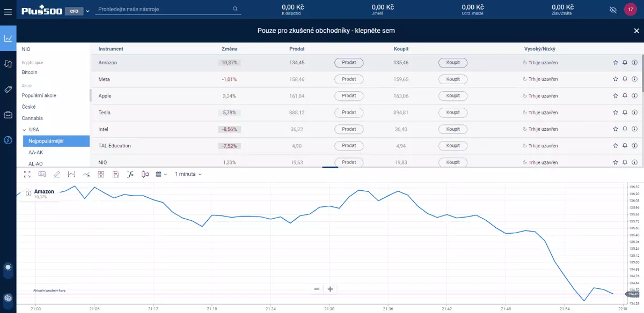
Task: Save the chart layout
Action: coord(115,174)
